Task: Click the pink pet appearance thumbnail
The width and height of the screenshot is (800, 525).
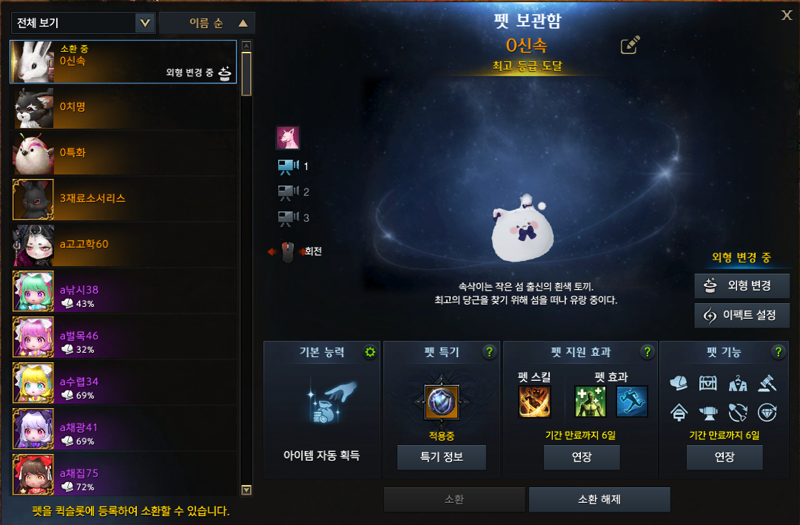Action: pos(288,138)
